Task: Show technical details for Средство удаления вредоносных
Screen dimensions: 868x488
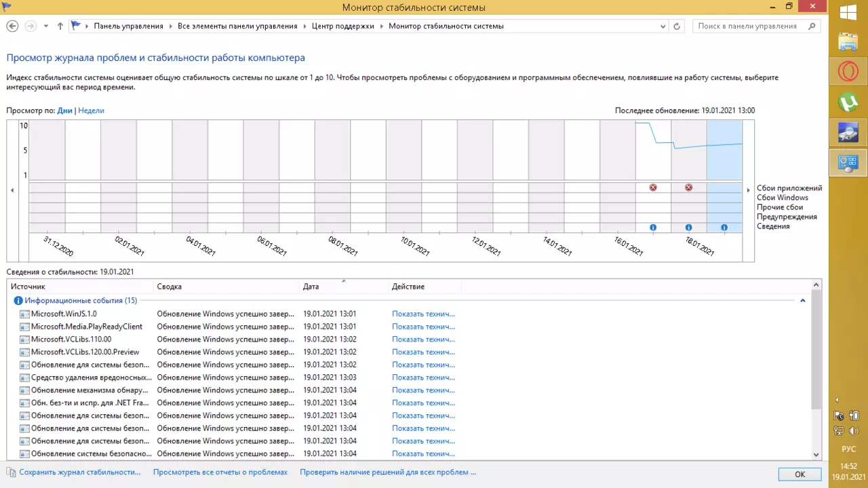Action: [x=423, y=378]
